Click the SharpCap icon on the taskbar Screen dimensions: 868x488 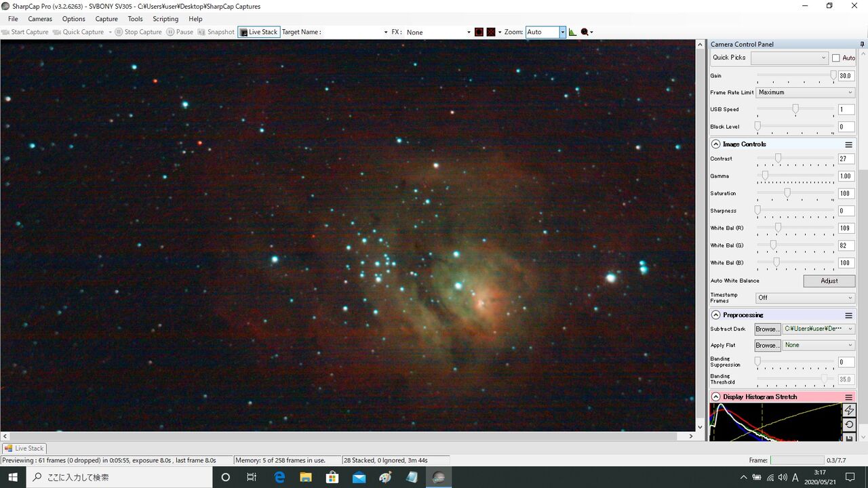(x=438, y=477)
